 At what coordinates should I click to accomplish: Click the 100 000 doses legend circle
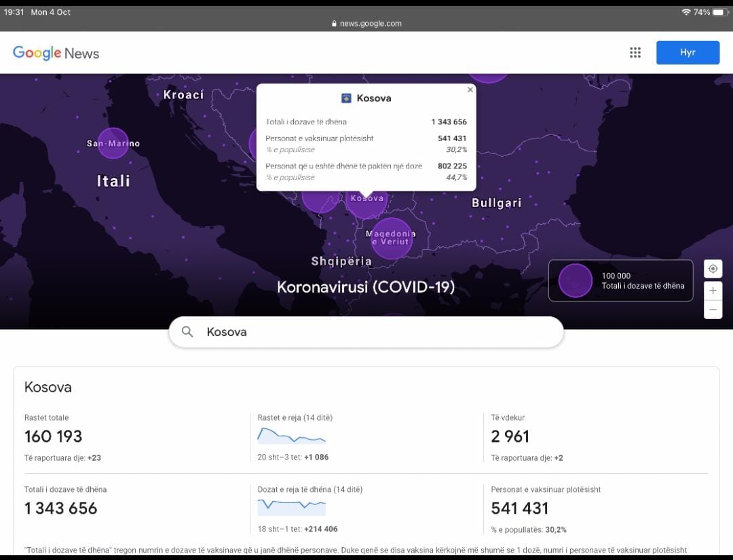tap(575, 280)
